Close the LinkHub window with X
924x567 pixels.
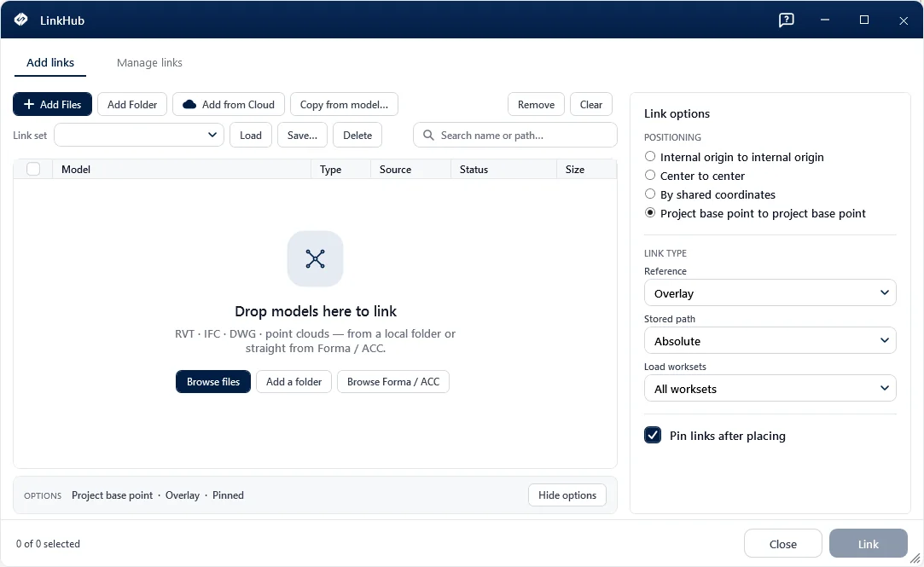pos(904,20)
